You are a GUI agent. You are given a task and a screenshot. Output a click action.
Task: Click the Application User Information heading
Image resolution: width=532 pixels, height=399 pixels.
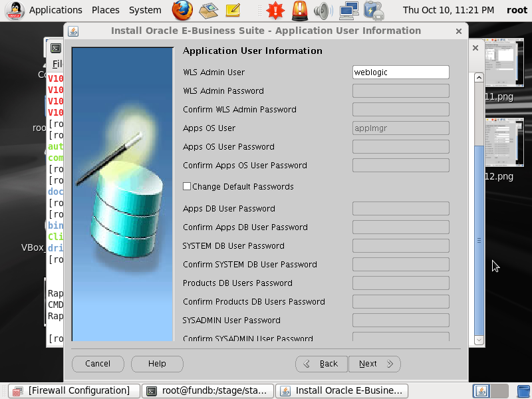[253, 51]
